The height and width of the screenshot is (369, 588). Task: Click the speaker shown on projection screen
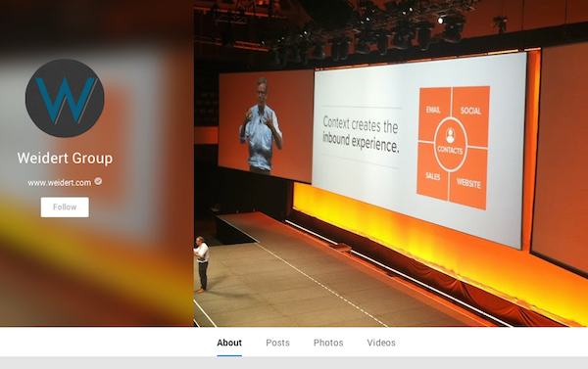(261, 125)
